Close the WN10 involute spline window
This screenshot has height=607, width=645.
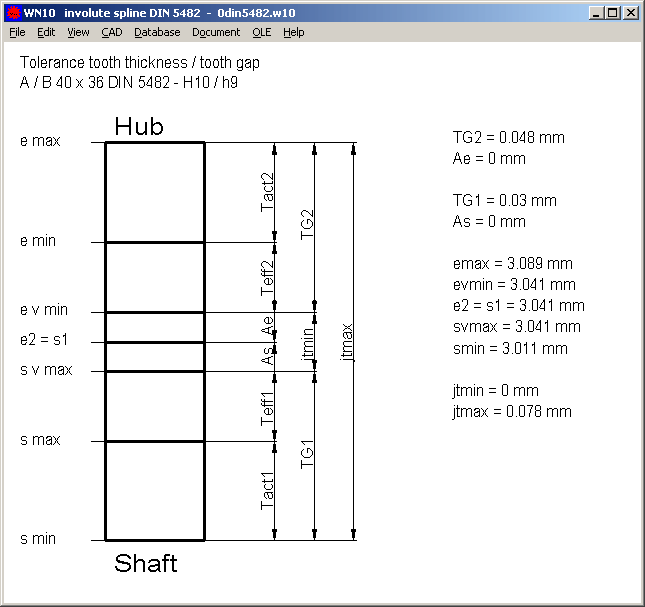(631, 13)
